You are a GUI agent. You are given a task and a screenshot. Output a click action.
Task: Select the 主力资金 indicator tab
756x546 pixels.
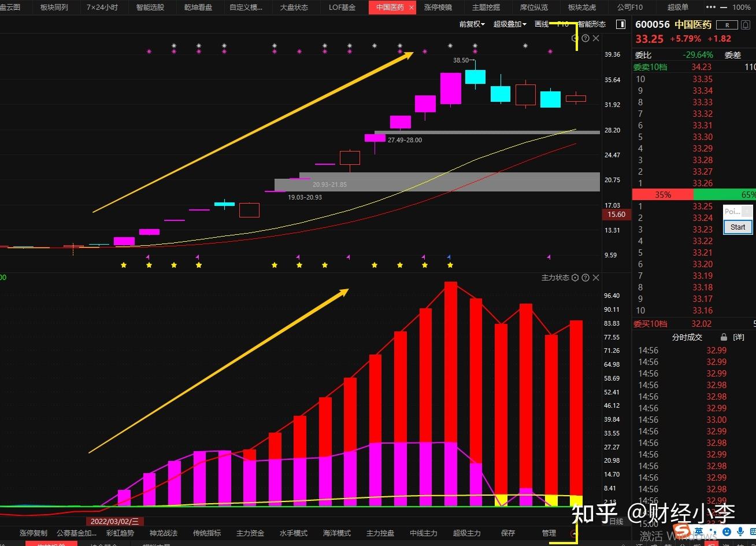coord(250,533)
